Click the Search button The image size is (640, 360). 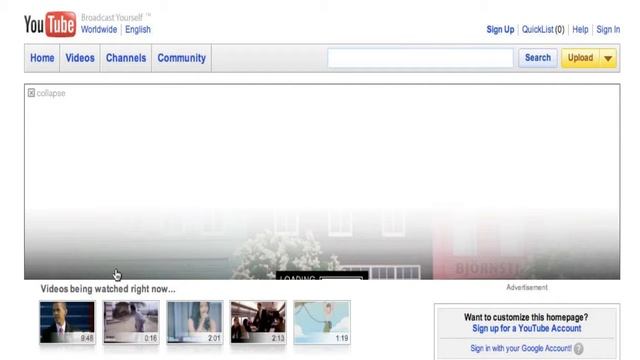(x=538, y=58)
